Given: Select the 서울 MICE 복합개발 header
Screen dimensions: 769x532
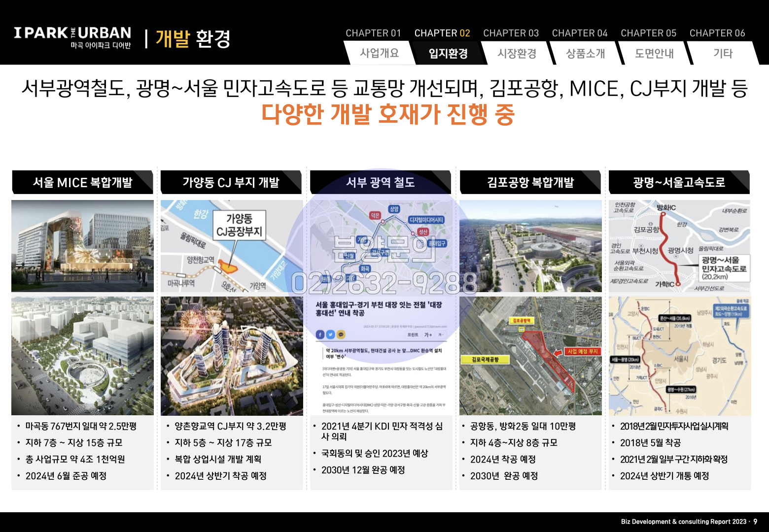Looking at the screenshot, I should click(82, 182).
